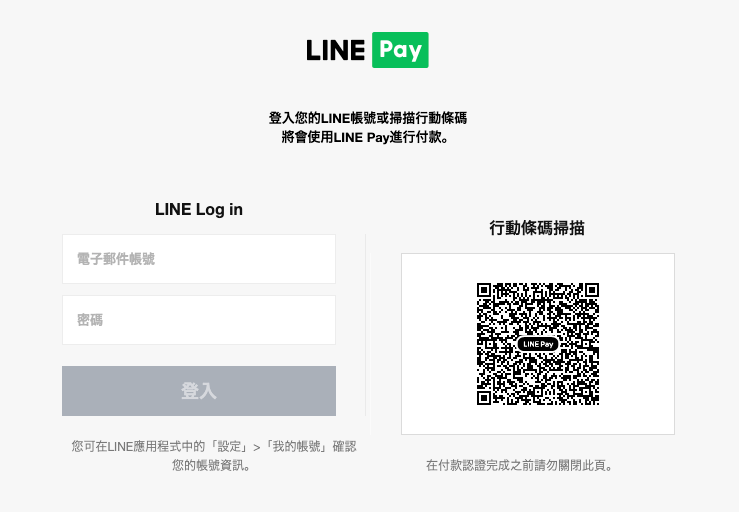Click the green Pay badge in logo
The image size is (739, 512).
[x=400, y=50]
